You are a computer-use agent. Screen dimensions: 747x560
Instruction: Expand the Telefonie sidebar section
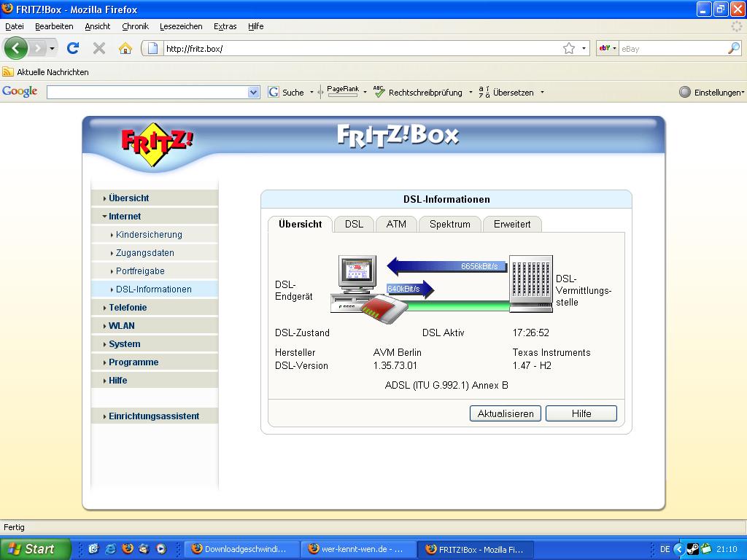pos(155,308)
